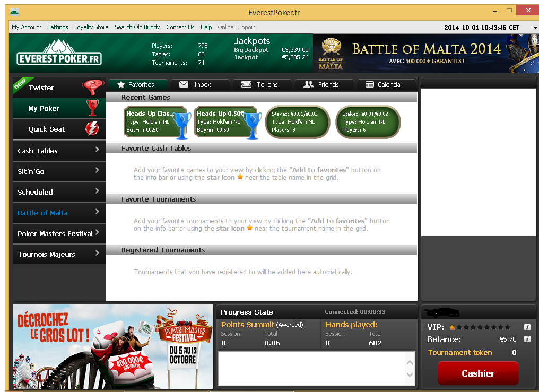Image resolution: width=539 pixels, height=392 pixels.
Task: Open the Cashier button
Action: coord(478,373)
